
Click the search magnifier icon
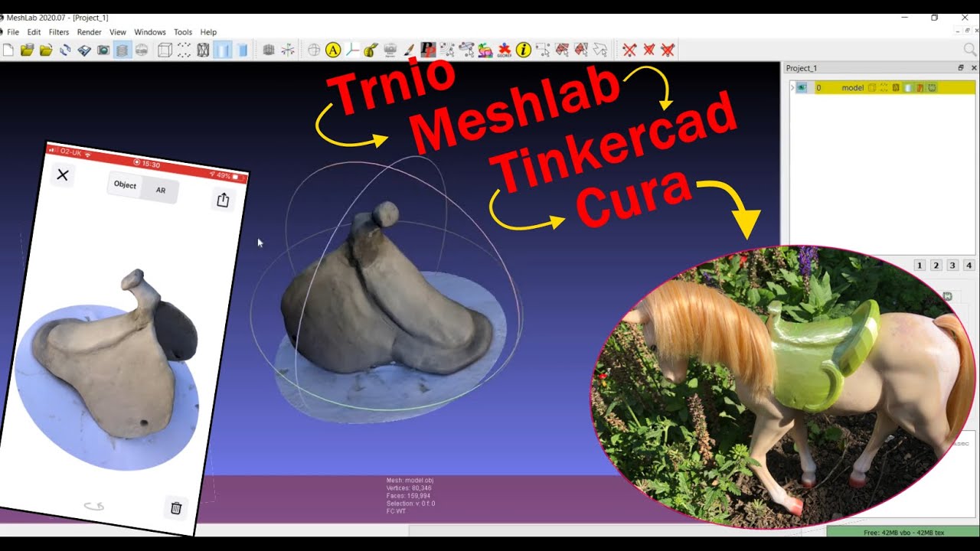pyautogui.click(x=969, y=51)
